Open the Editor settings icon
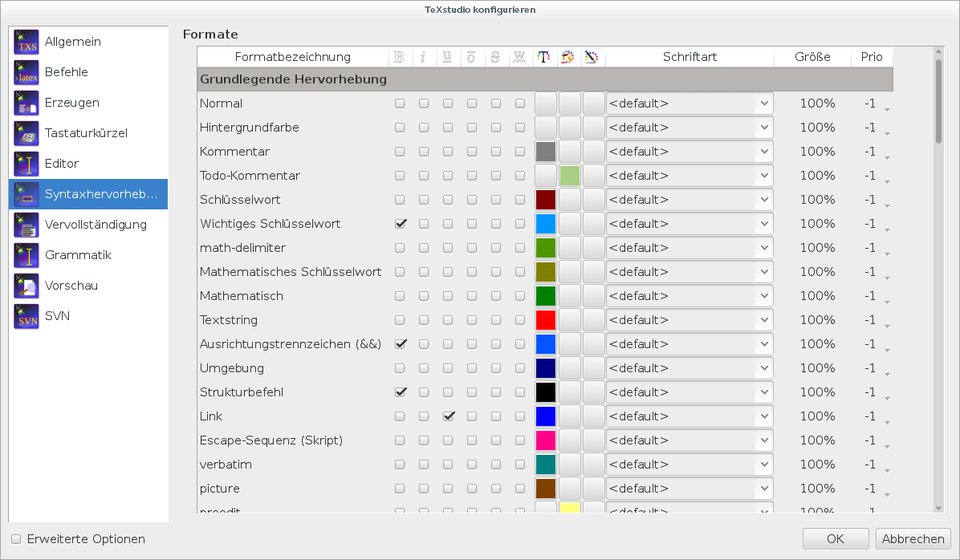 point(26,164)
